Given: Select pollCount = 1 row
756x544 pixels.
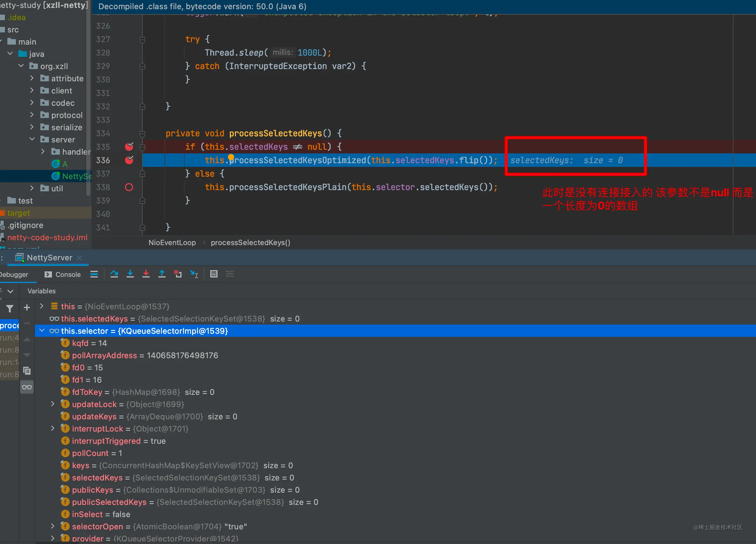Looking at the screenshot, I should [395, 453].
